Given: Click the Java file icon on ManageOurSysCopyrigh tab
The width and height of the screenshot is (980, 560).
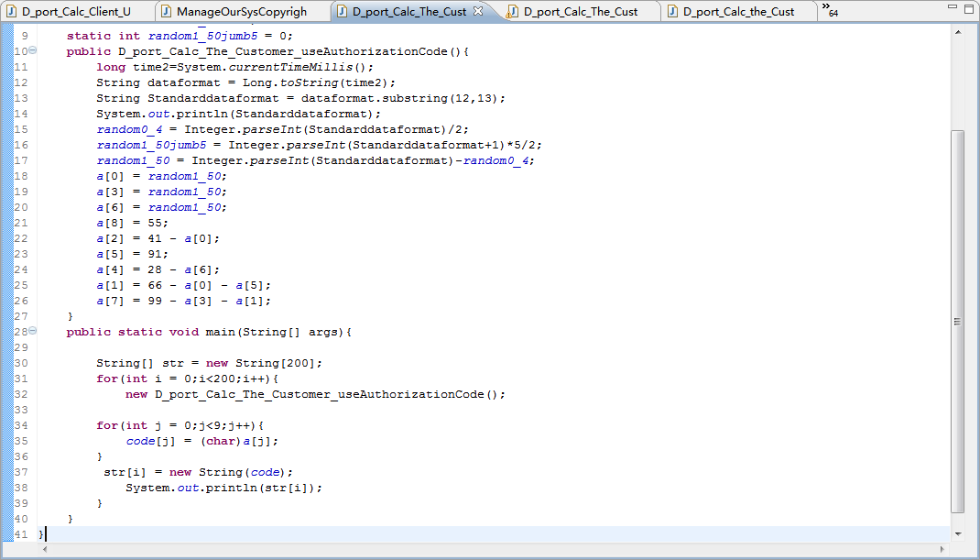Looking at the screenshot, I should coord(166,11).
